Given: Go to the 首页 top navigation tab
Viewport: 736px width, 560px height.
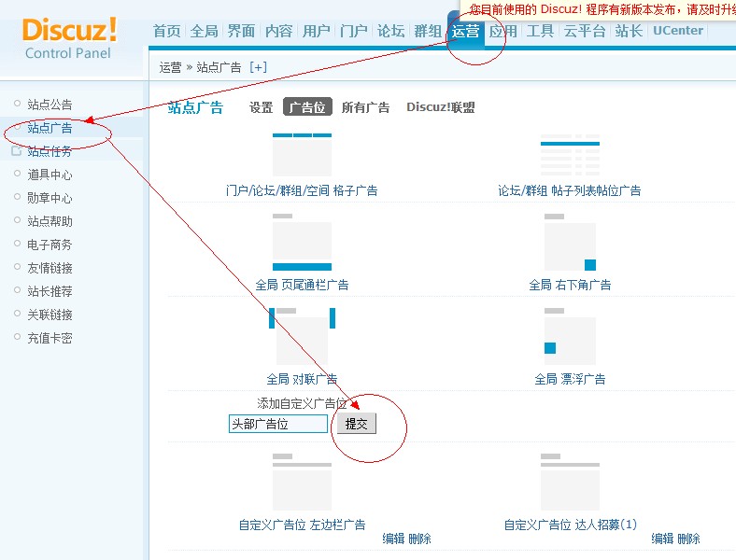Looking at the screenshot, I should coord(166,31).
